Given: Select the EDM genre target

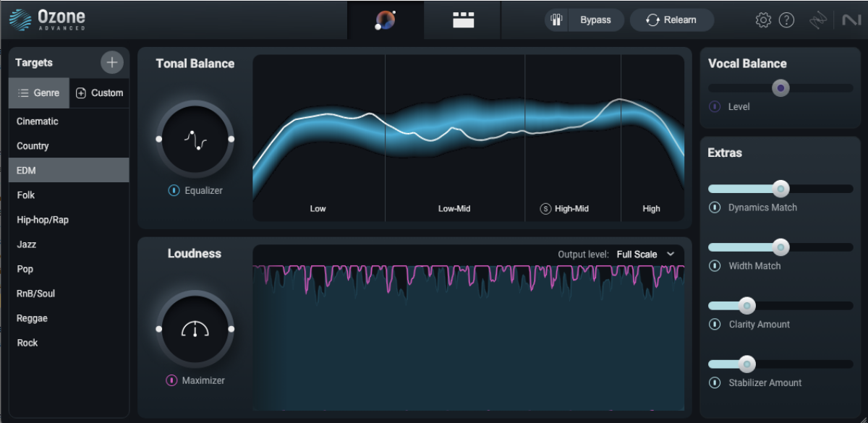Looking at the screenshot, I should point(69,171).
